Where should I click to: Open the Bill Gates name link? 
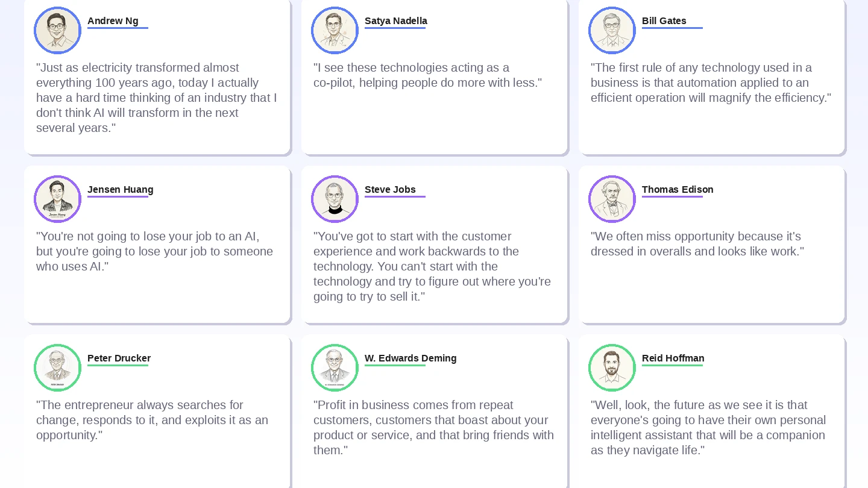[x=664, y=21]
